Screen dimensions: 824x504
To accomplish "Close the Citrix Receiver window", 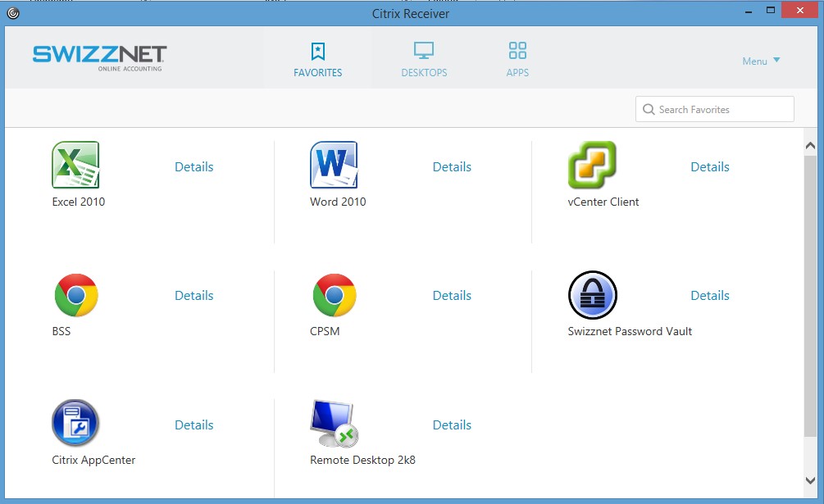I will pyautogui.click(x=800, y=10).
